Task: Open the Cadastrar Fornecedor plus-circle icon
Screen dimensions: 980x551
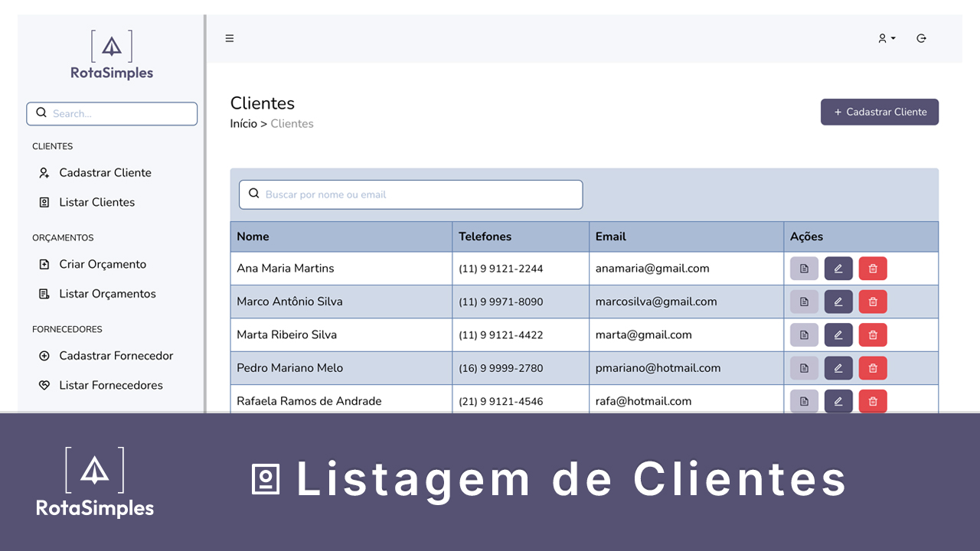Action: point(45,356)
